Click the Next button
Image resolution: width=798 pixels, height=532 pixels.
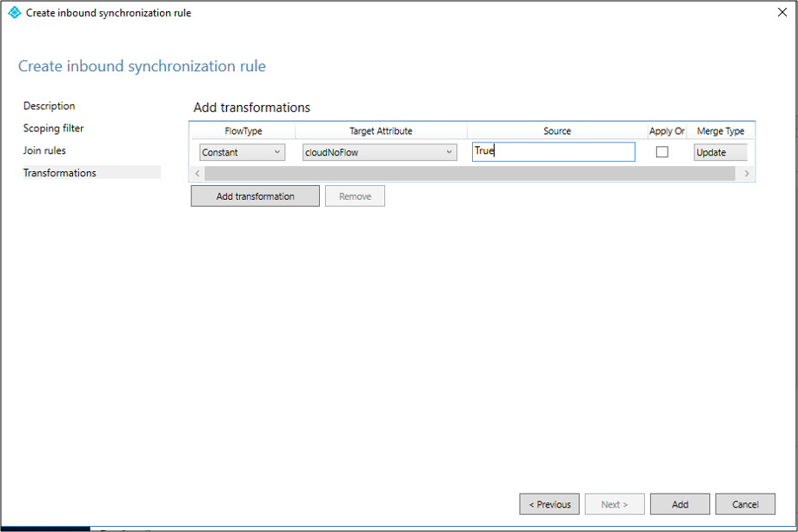tap(615, 504)
